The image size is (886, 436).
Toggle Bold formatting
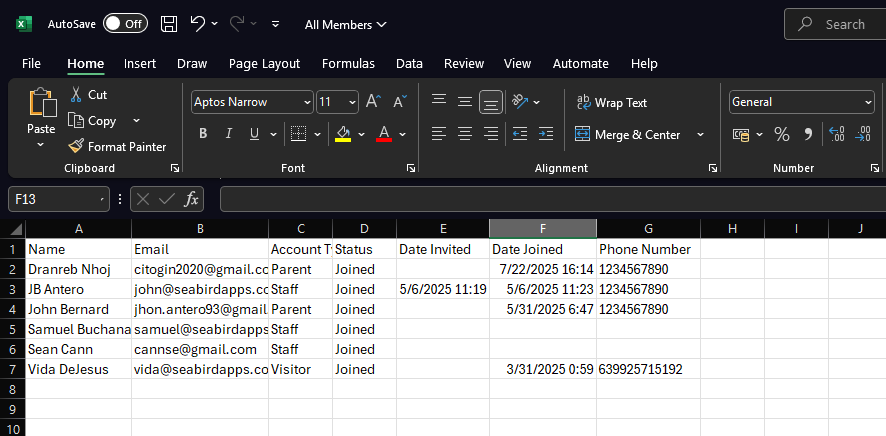203,134
